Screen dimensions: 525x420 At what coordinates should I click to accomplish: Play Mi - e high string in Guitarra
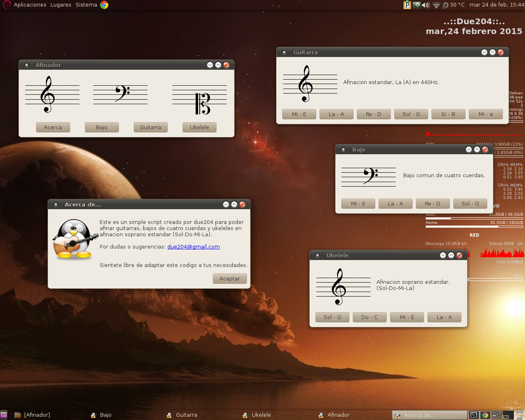486,114
